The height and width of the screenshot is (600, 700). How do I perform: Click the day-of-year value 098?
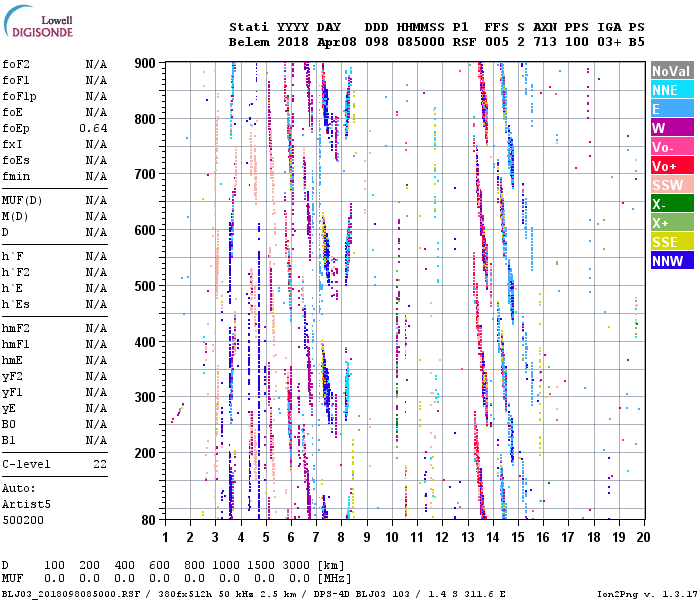click(x=376, y=42)
